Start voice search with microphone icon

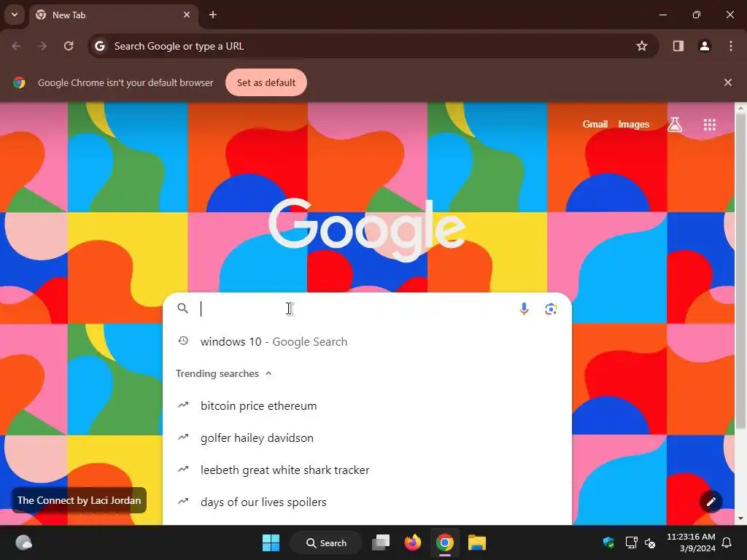pos(524,308)
